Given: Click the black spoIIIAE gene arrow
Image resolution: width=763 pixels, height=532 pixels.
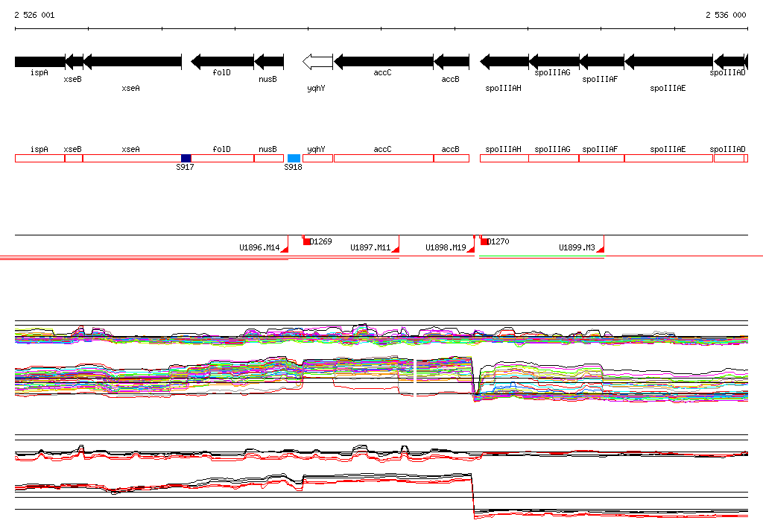Looking at the screenshot, I should tap(668, 62).
